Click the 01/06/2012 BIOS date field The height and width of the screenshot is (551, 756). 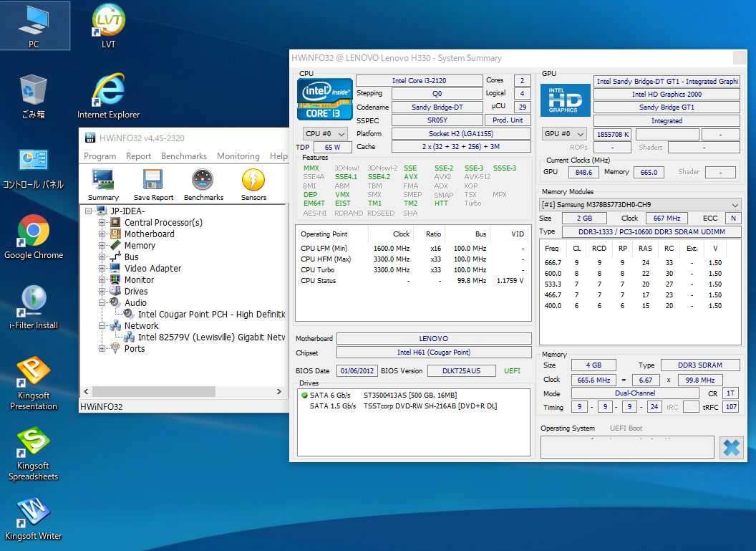pos(357,370)
